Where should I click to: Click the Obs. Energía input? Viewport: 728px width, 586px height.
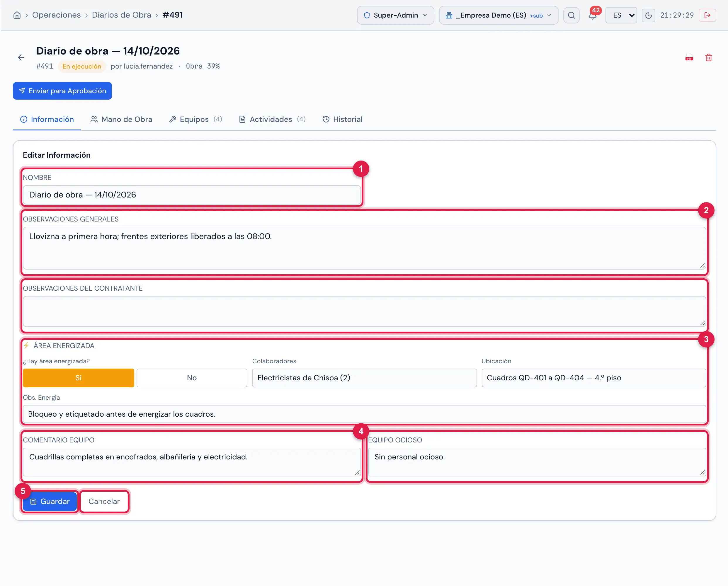(364, 414)
